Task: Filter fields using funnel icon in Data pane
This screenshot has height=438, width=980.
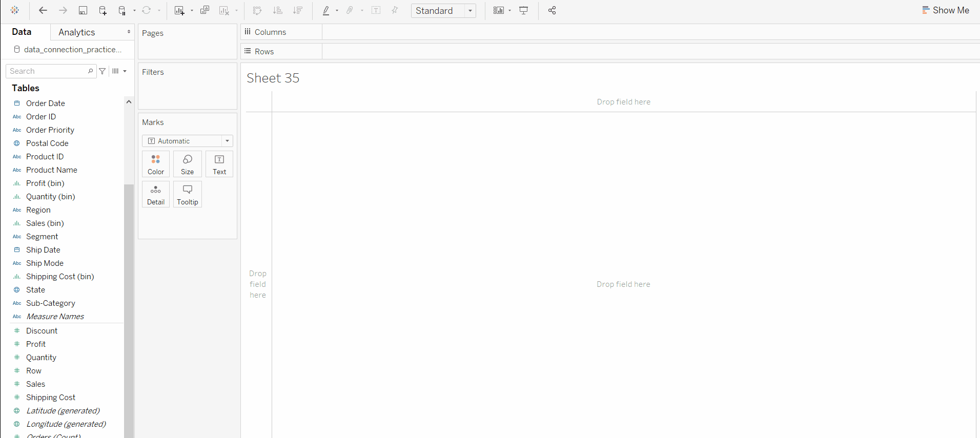Action: point(103,71)
